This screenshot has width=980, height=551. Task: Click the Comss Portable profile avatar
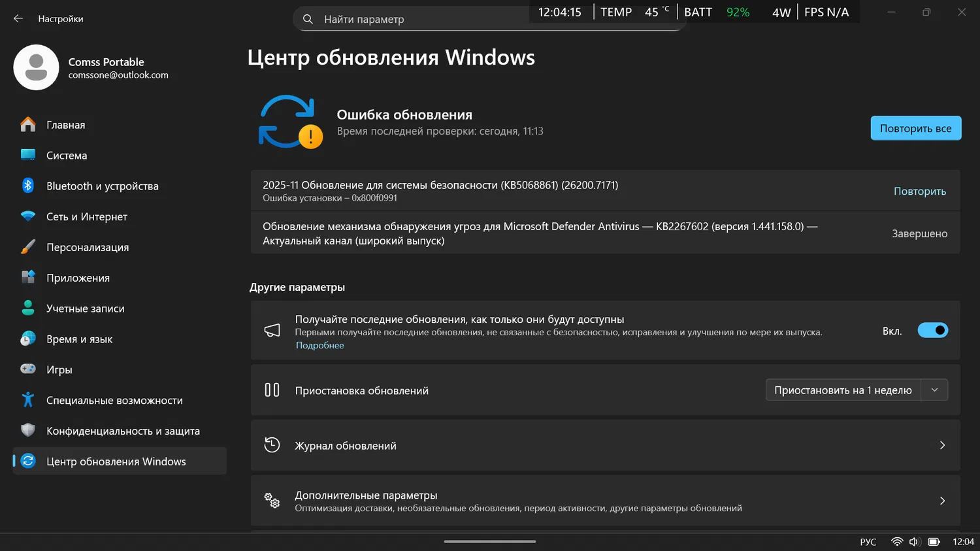tap(36, 67)
